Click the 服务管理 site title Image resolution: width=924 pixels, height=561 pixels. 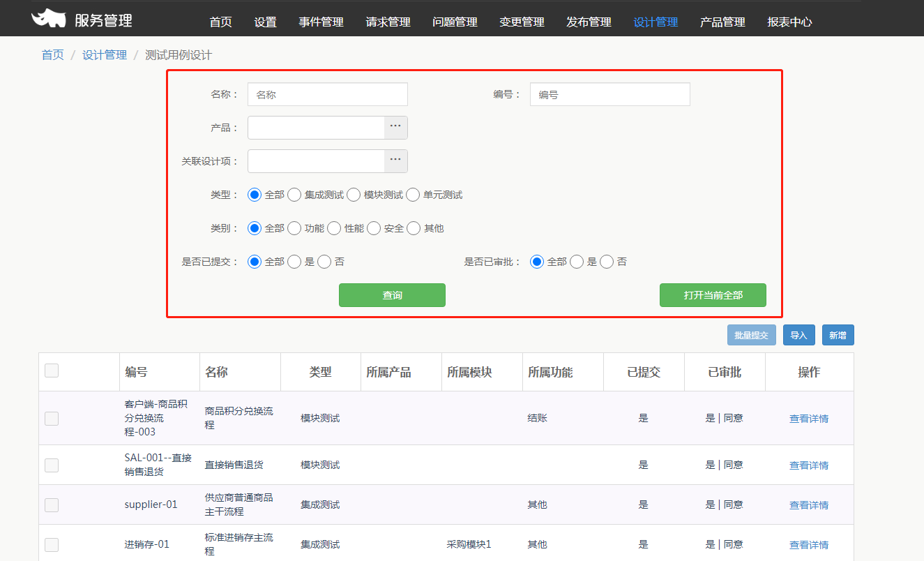(x=103, y=21)
